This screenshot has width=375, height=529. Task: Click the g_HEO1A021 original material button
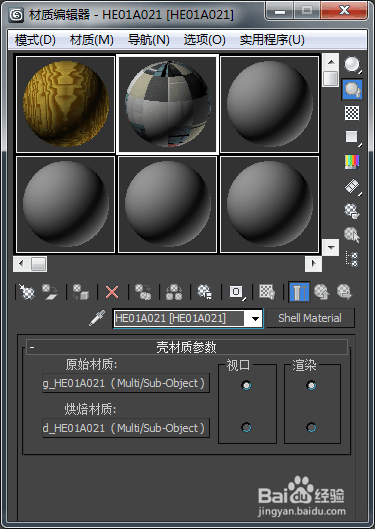coord(126,383)
